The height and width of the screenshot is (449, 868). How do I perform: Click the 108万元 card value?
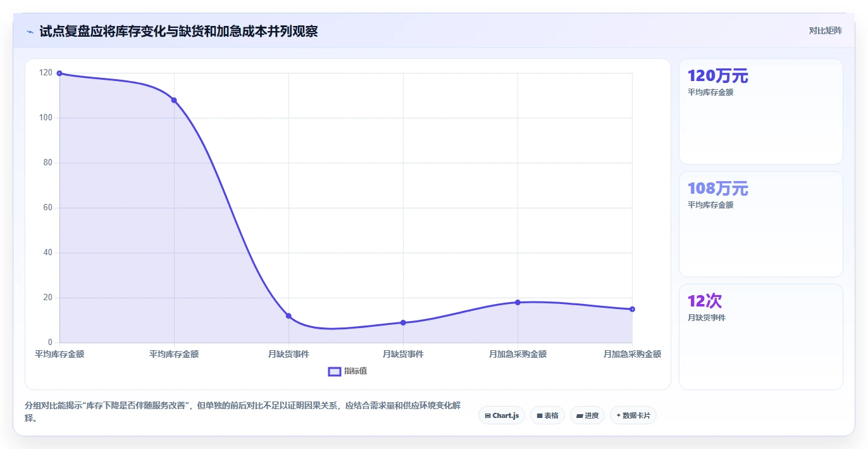pyautogui.click(x=718, y=189)
